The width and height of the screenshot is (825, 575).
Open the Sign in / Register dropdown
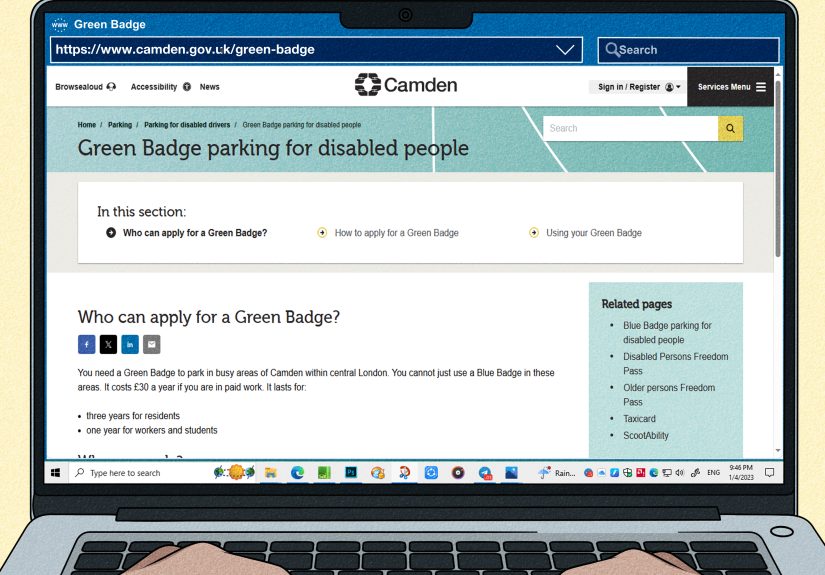click(638, 87)
